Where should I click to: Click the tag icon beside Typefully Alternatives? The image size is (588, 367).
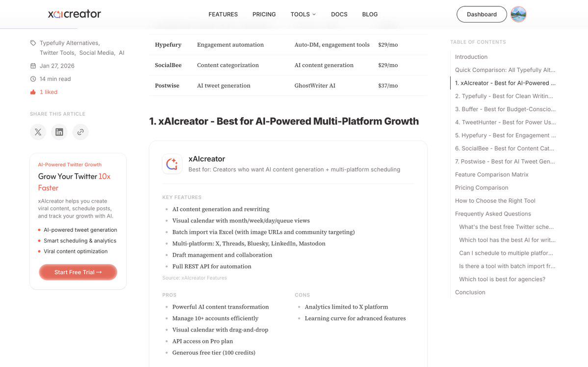point(33,43)
